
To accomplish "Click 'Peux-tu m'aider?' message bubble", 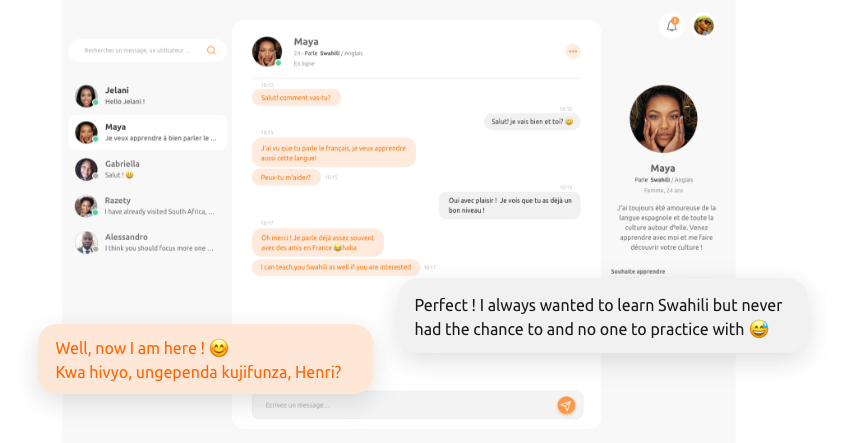I will [x=286, y=177].
